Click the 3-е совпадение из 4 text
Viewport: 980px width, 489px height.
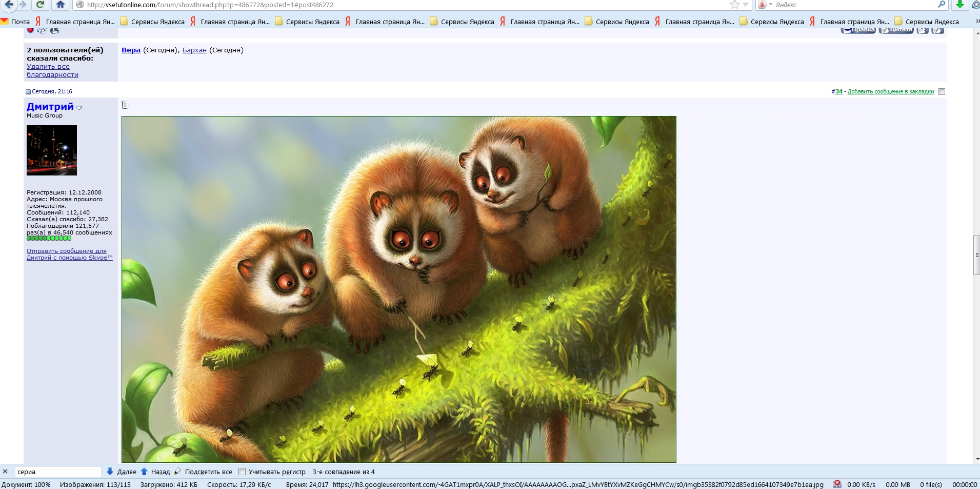click(344, 472)
